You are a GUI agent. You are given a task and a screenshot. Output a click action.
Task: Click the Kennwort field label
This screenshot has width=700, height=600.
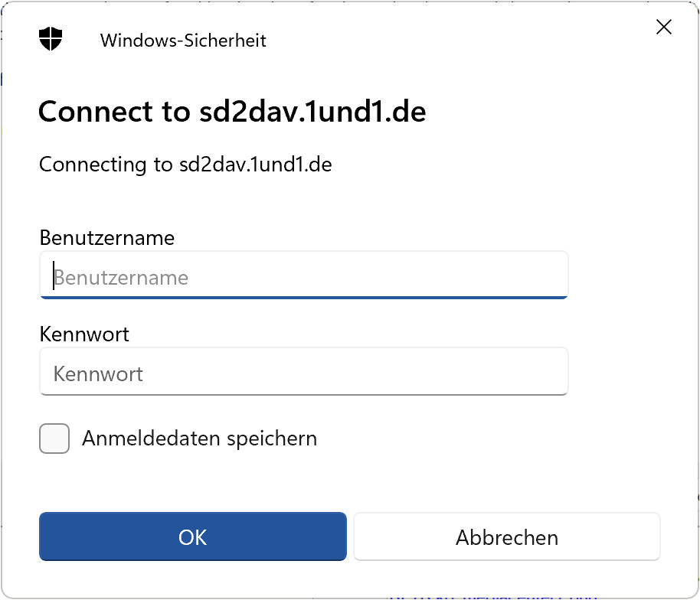point(84,334)
